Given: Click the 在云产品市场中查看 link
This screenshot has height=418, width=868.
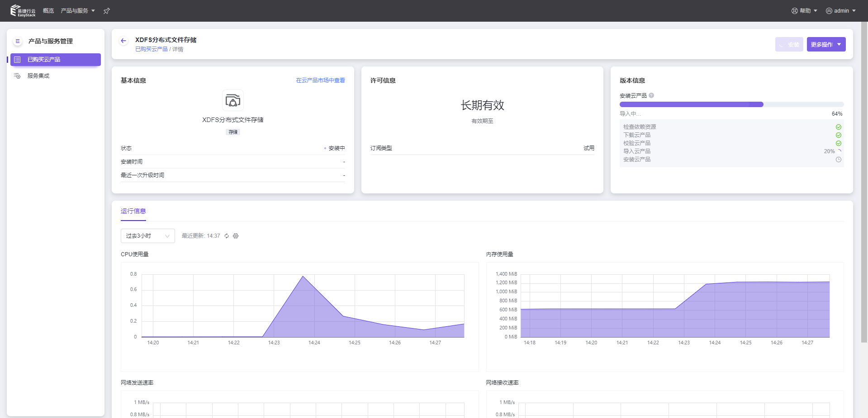Looking at the screenshot, I should 320,80.
